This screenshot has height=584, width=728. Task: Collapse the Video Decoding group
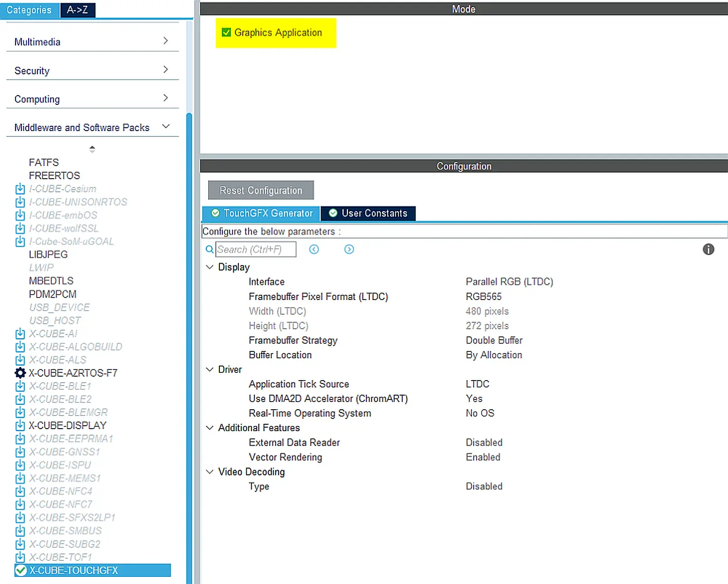(x=210, y=472)
